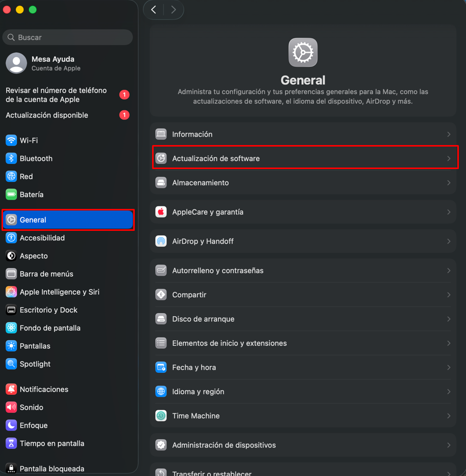Open Escritorio y Dock sidebar item
This screenshot has width=466, height=476.
click(48, 310)
